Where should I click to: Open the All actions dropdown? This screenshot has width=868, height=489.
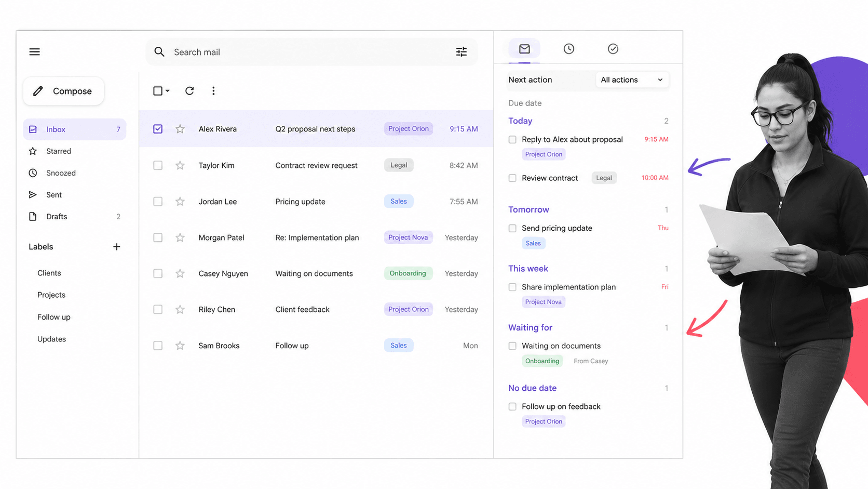pos(632,80)
